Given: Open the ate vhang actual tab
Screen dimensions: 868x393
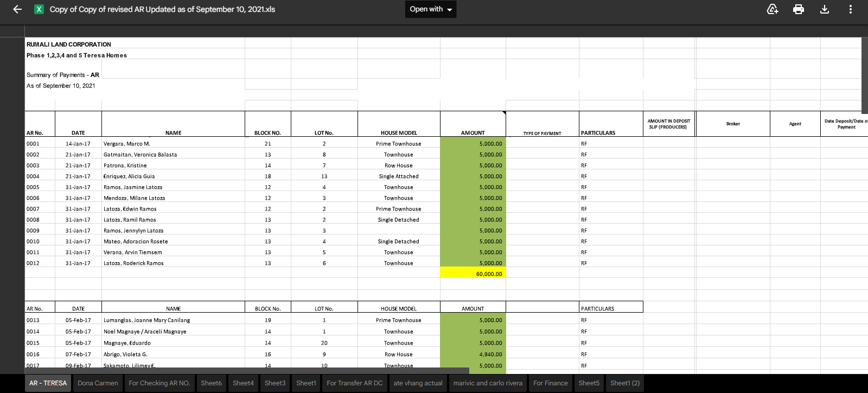Looking at the screenshot, I should [x=418, y=383].
